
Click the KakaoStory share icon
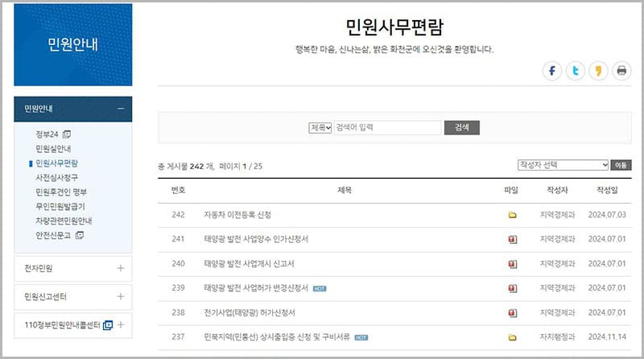click(x=597, y=71)
